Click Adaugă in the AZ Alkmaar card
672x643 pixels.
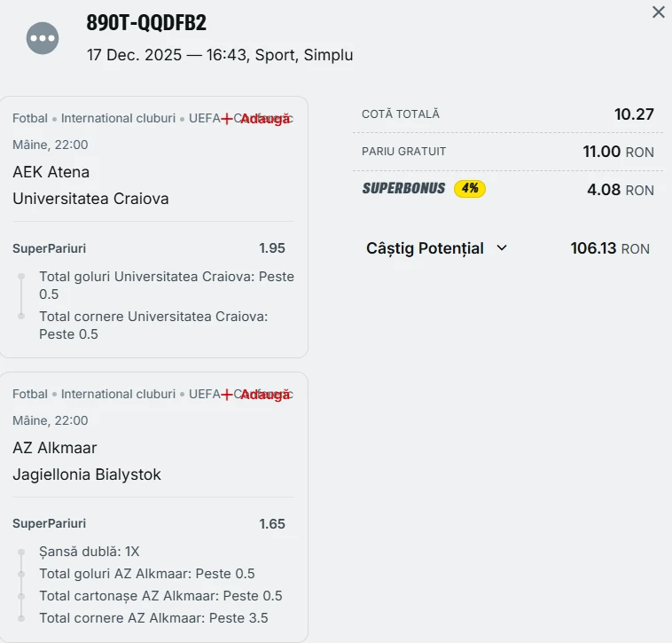[x=265, y=395]
